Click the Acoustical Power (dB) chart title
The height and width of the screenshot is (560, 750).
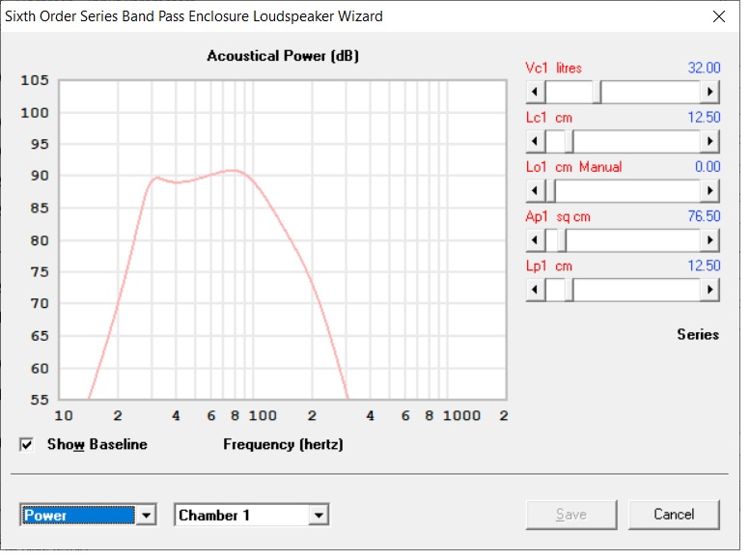point(283,56)
